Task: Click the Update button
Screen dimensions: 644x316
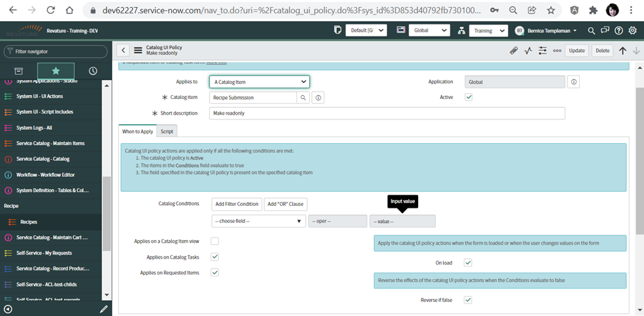Action: point(577,51)
